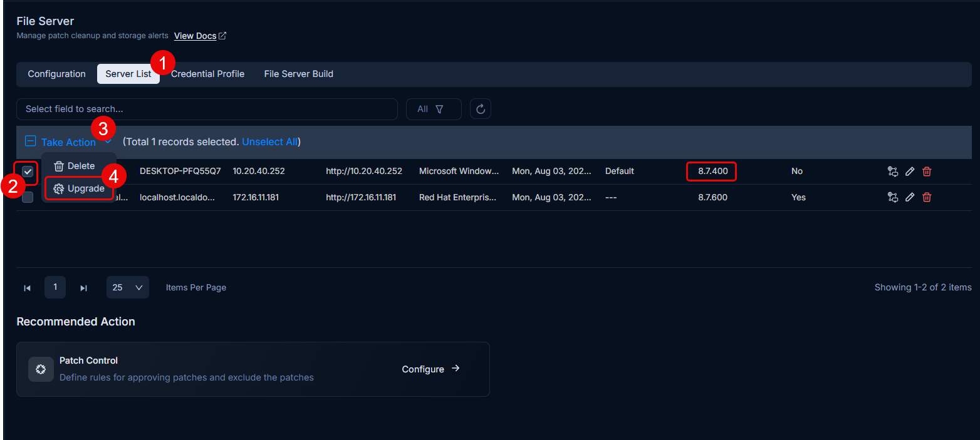
Task: Open the View Docs link
Action: [200, 36]
